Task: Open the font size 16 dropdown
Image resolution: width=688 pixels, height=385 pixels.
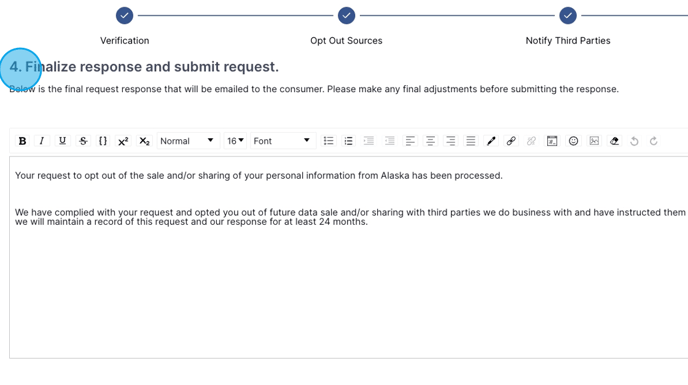Action: click(x=235, y=141)
